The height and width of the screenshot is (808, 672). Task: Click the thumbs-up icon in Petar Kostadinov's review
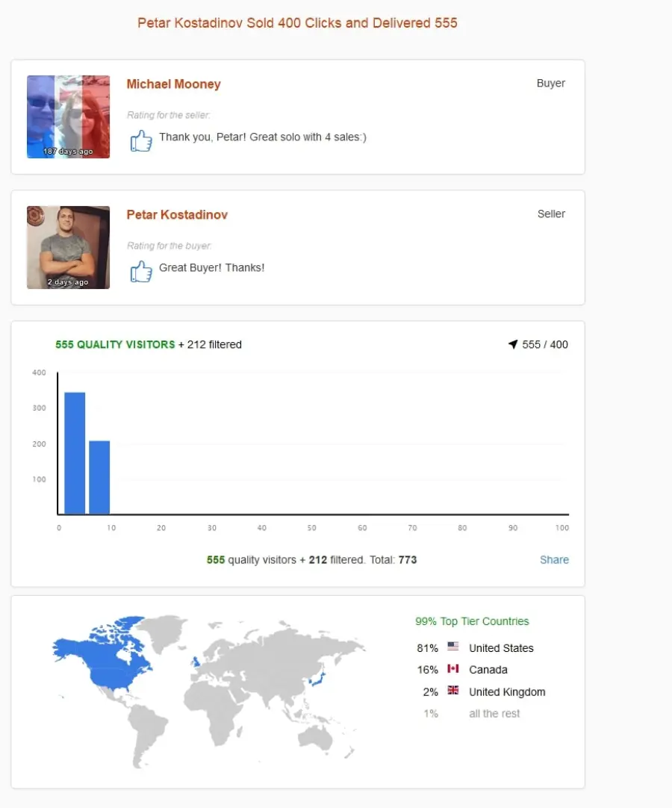click(140, 271)
